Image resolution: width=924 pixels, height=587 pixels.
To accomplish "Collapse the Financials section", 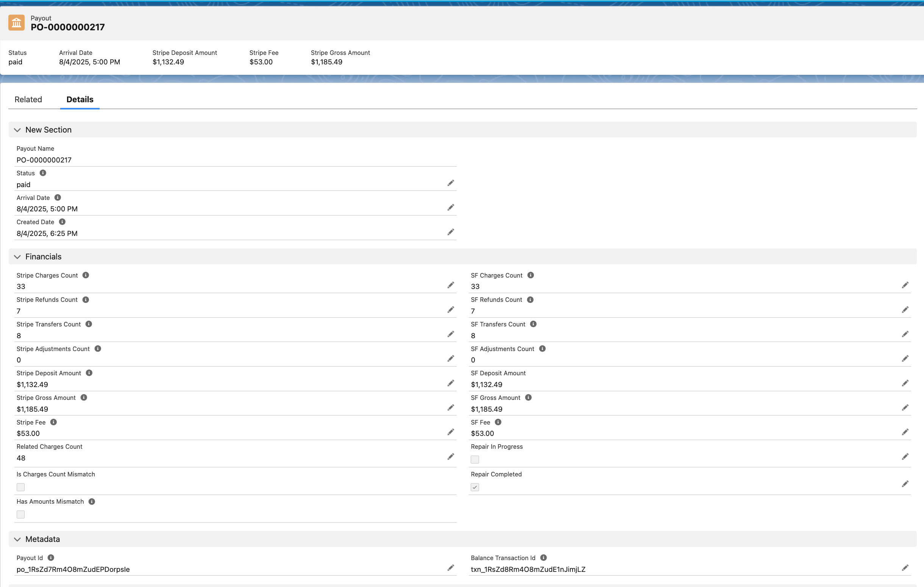I will [17, 257].
